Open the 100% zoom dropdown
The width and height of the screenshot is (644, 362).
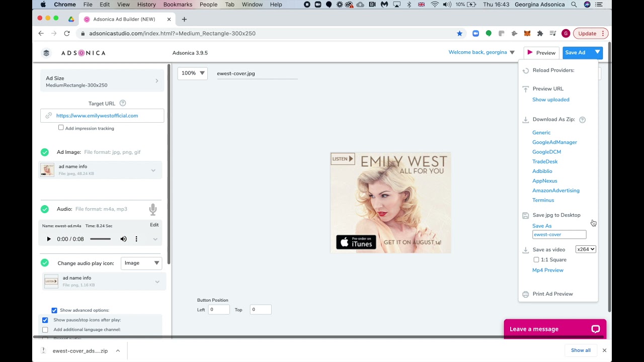[x=193, y=73]
